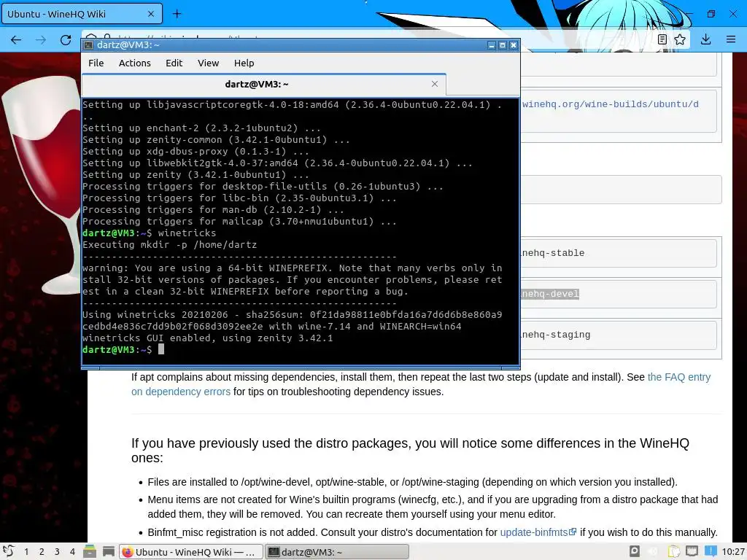Close the terminal window
747x560 pixels.
tap(513, 45)
